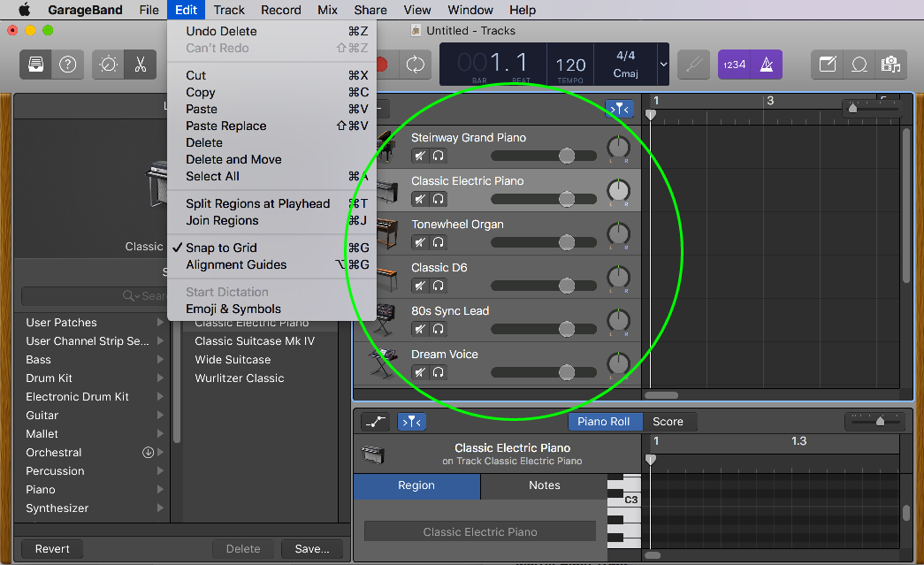This screenshot has height=565, width=924.
Task: Solo the 80s Sync Lead track
Action: coord(438,329)
